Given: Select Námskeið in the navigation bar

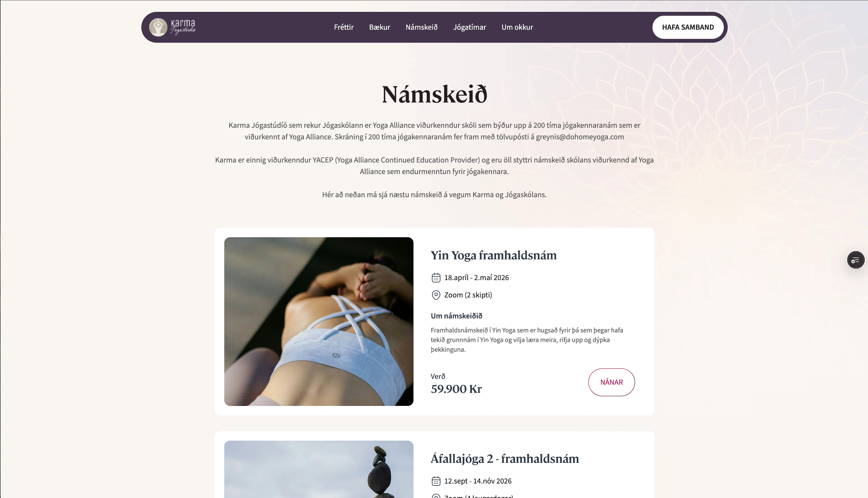Looking at the screenshot, I should click(x=422, y=27).
